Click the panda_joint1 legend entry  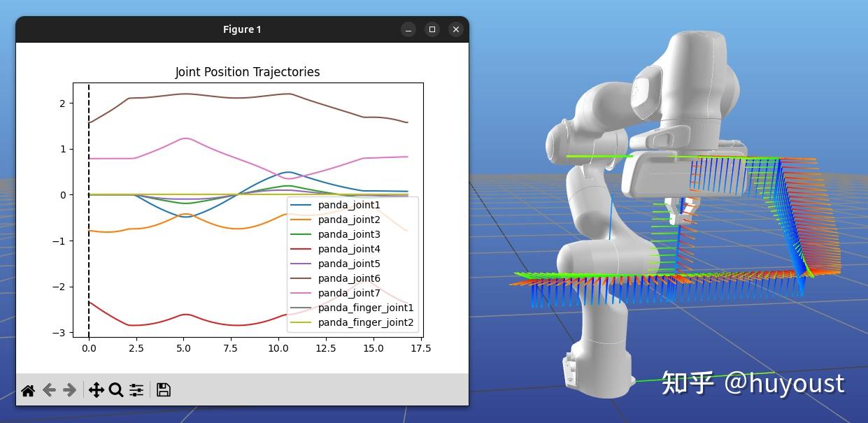pyautogui.click(x=349, y=206)
